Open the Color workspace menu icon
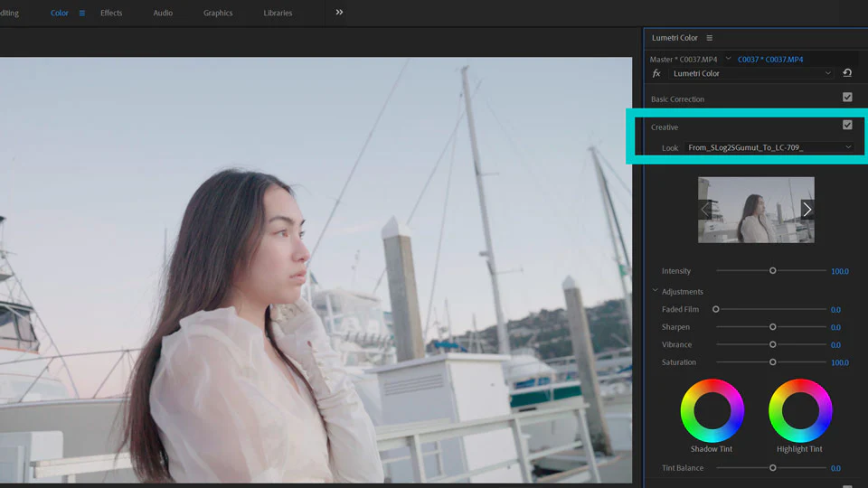 [x=82, y=14]
